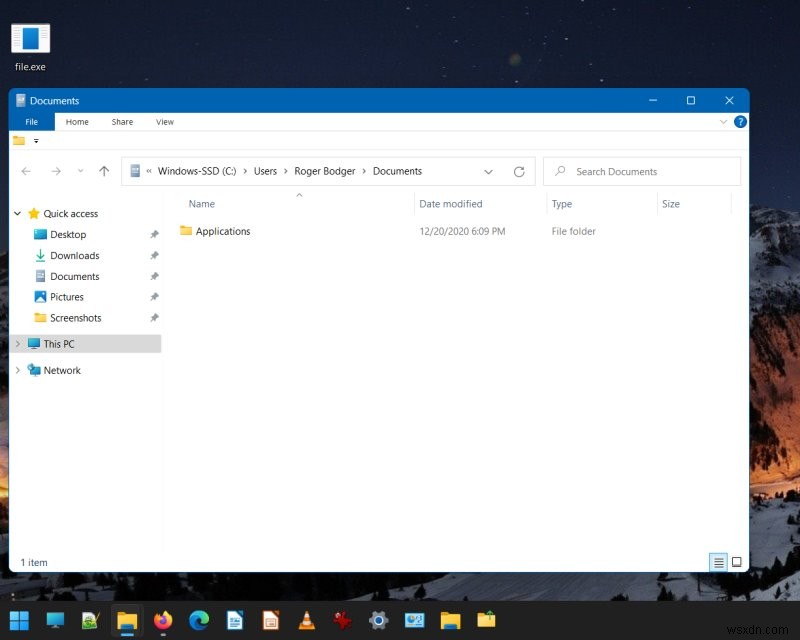
Task: Expand This PC in the navigation pane
Action: 16,343
